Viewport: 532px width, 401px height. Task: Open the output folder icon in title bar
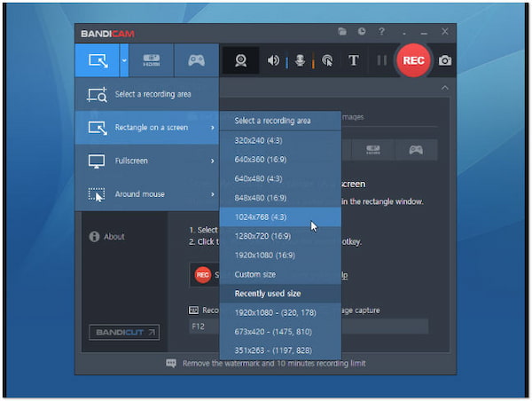click(342, 32)
